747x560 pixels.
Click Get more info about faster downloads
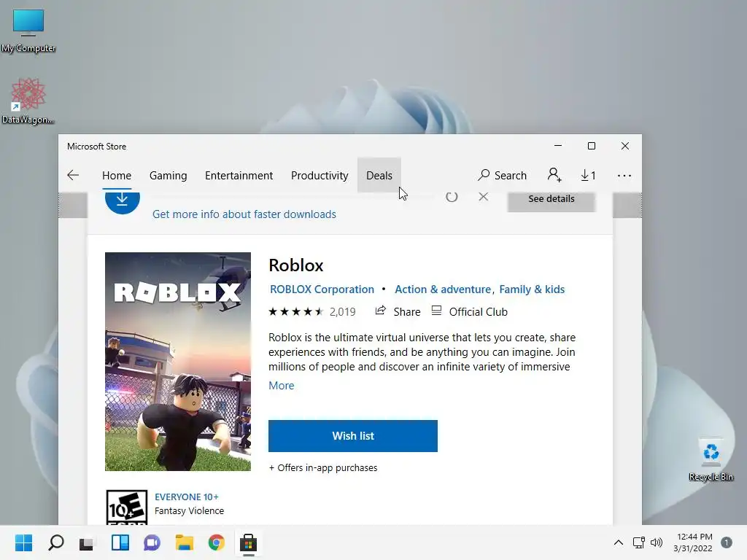(x=244, y=214)
